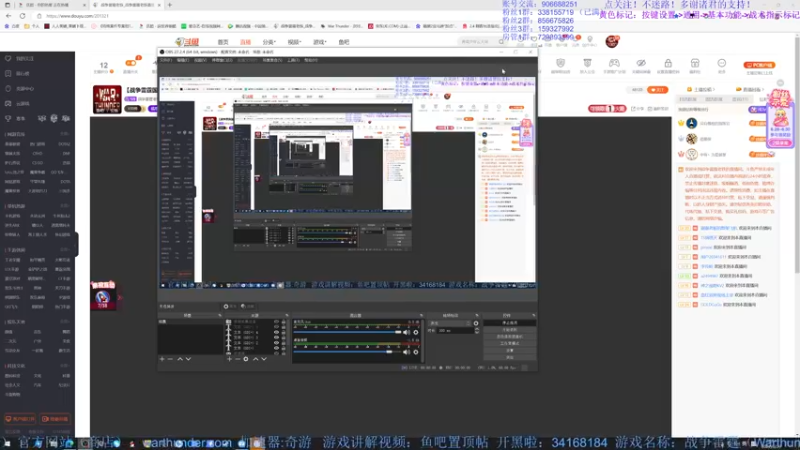
Task: Go to the 首页 tab on Douyu
Action: [223, 42]
